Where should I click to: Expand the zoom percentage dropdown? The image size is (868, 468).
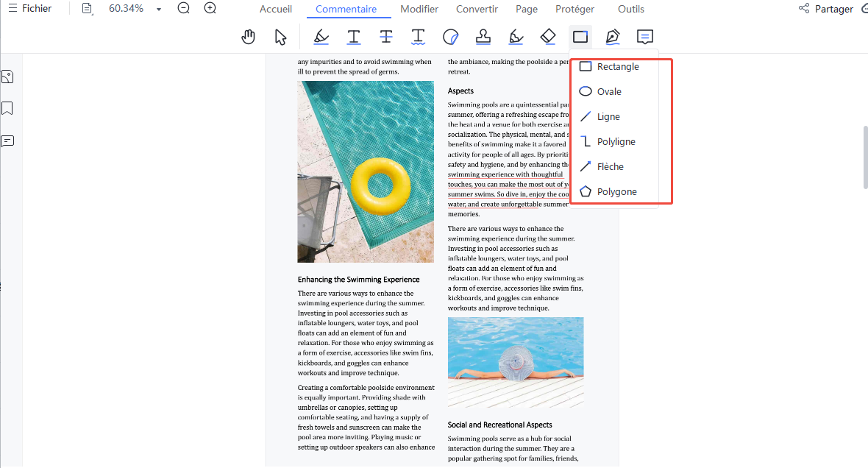tap(159, 10)
